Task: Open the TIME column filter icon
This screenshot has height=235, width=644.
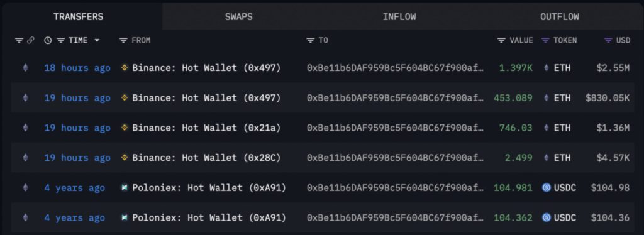Action: coord(61,40)
